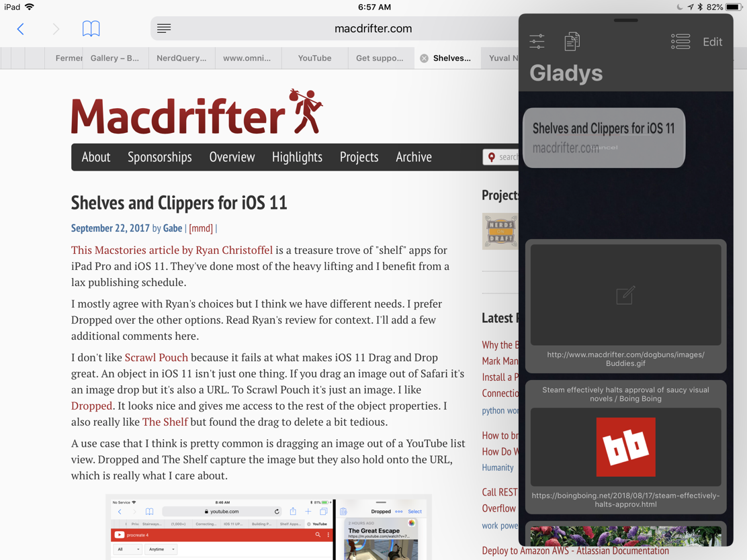Switch Gladys to list view icon
The image size is (747, 560).
pyautogui.click(x=680, y=42)
